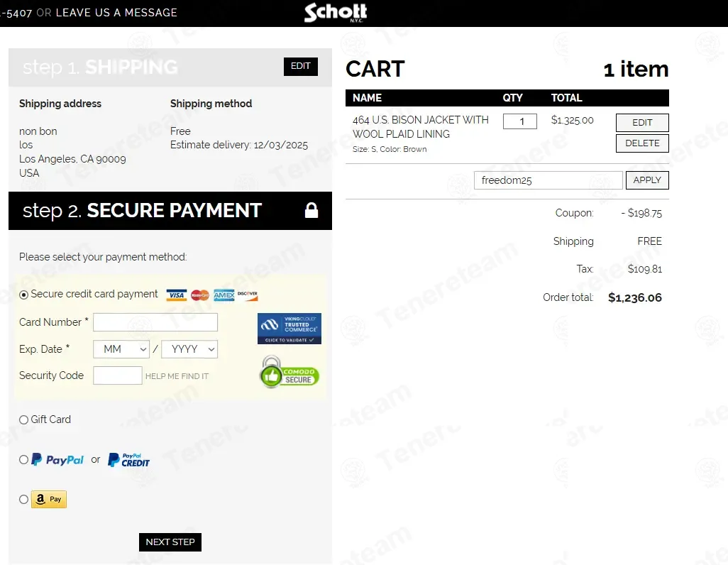Focus the Card Number field
Screen dimensions: 728x565
155,322
